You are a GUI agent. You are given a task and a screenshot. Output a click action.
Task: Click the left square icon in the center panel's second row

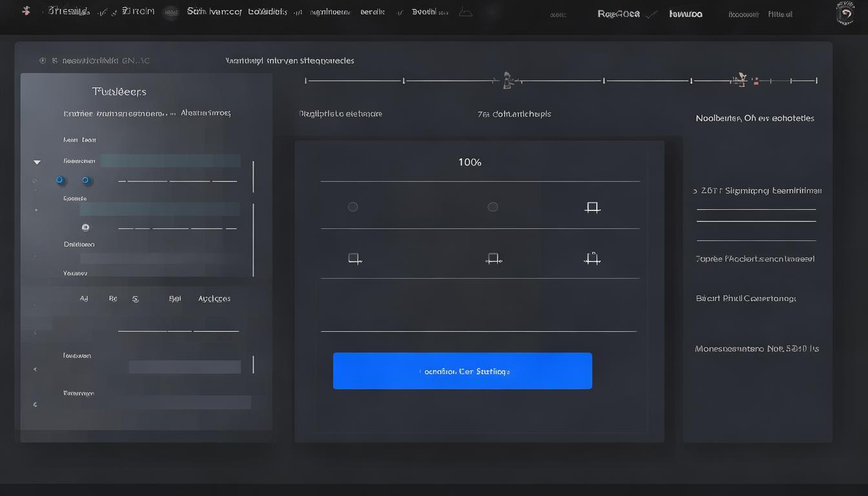point(354,258)
